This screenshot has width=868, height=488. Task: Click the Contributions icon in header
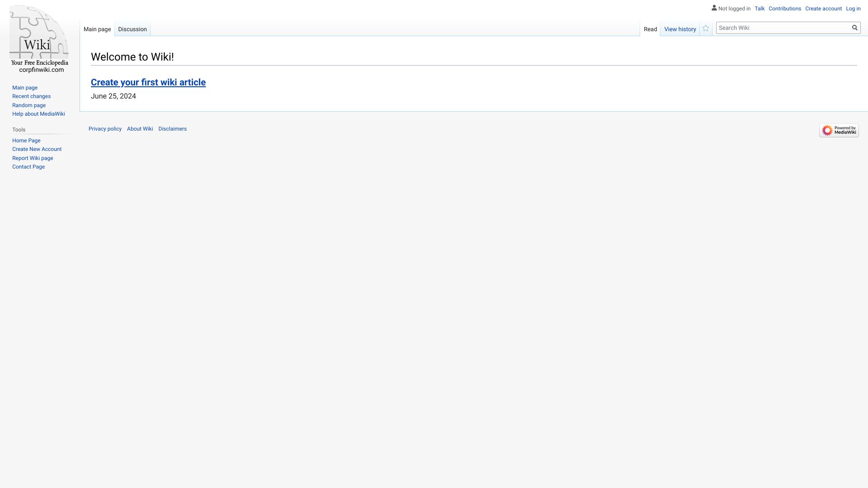(784, 8)
